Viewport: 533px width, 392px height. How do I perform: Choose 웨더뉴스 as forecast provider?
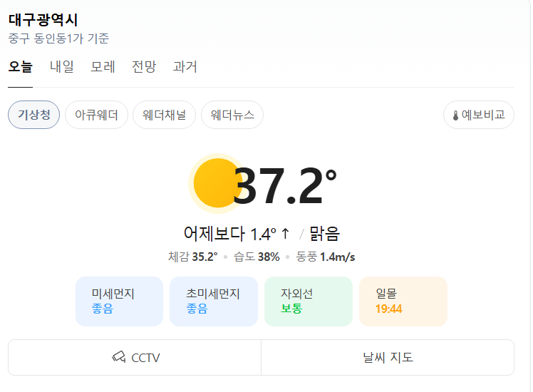click(x=232, y=115)
